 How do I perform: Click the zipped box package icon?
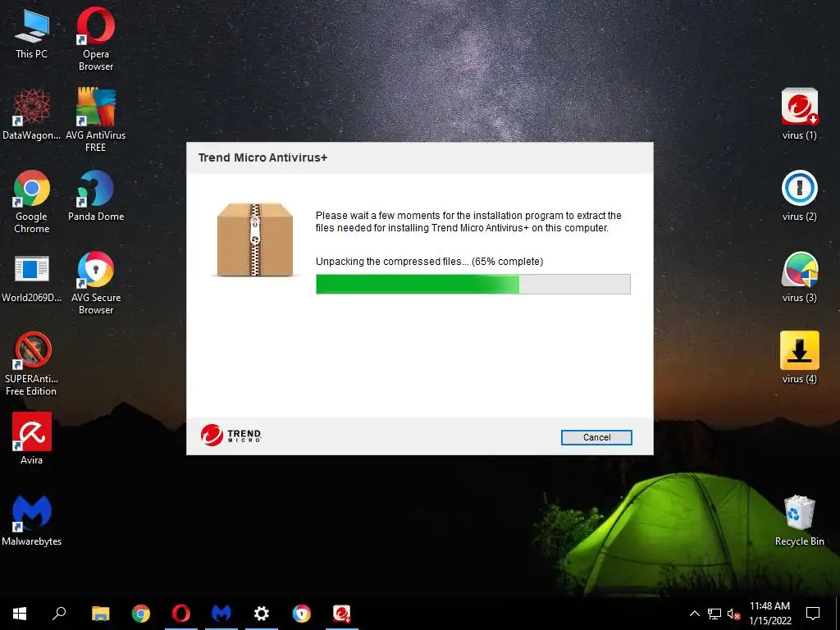point(255,240)
